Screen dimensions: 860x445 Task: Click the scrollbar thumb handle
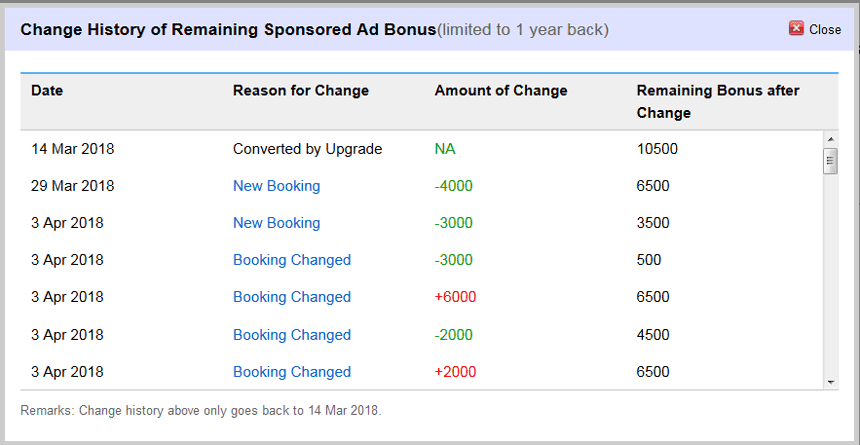click(x=830, y=161)
